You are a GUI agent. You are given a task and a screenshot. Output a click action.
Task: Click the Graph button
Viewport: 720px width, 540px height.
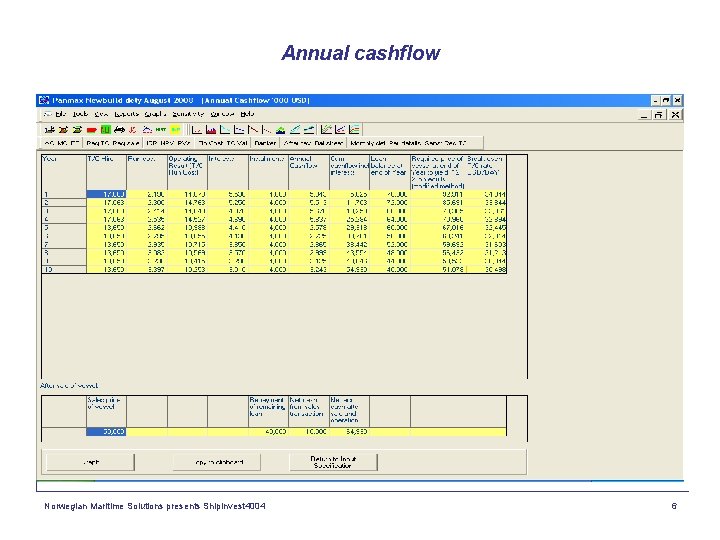pos(90,462)
